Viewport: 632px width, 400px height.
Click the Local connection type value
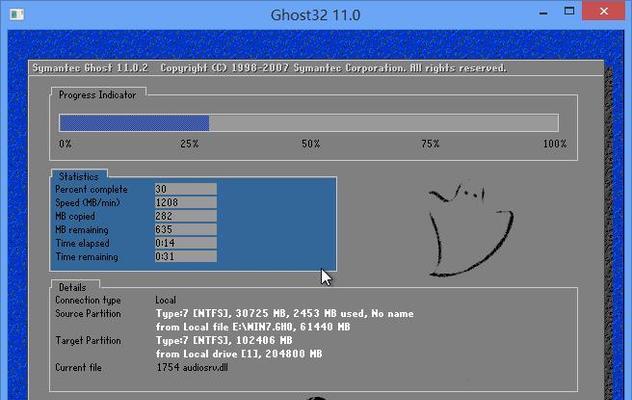(166, 300)
